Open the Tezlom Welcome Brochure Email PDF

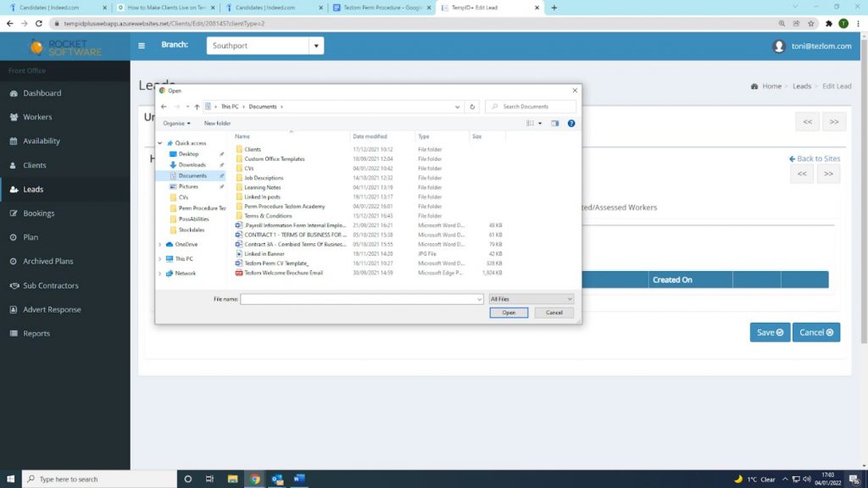[x=283, y=273]
